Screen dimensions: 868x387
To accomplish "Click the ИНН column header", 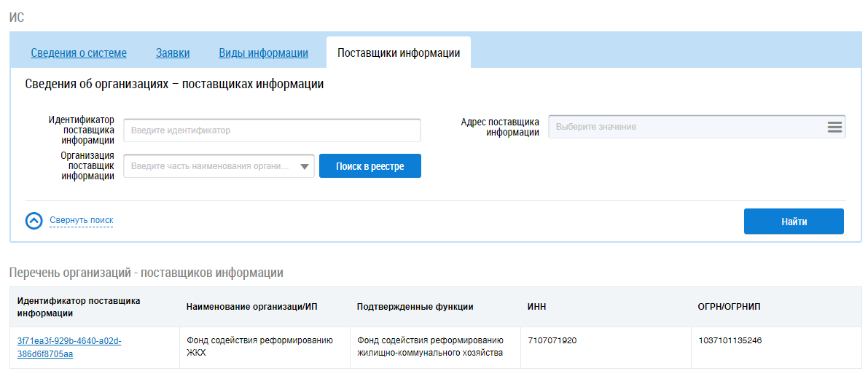I will tap(536, 307).
